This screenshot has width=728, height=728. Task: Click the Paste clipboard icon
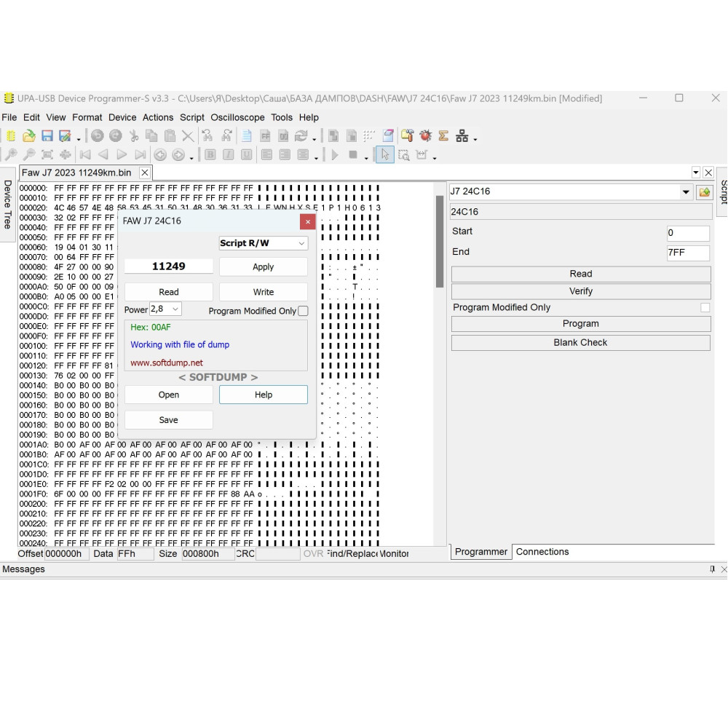click(170, 135)
